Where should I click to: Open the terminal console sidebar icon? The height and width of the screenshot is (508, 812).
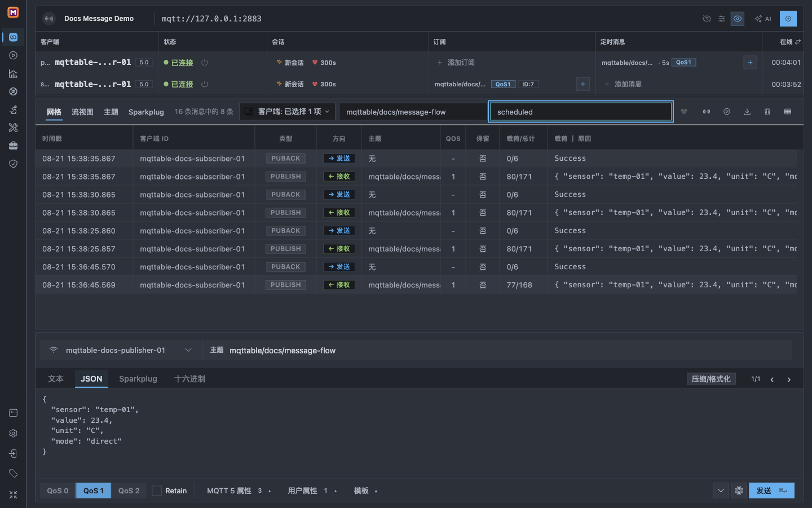tap(14, 413)
